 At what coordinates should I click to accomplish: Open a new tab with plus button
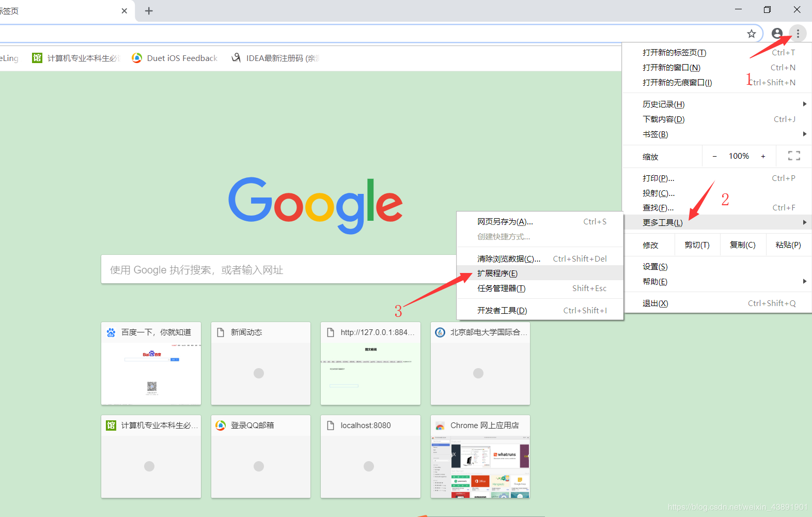point(149,11)
